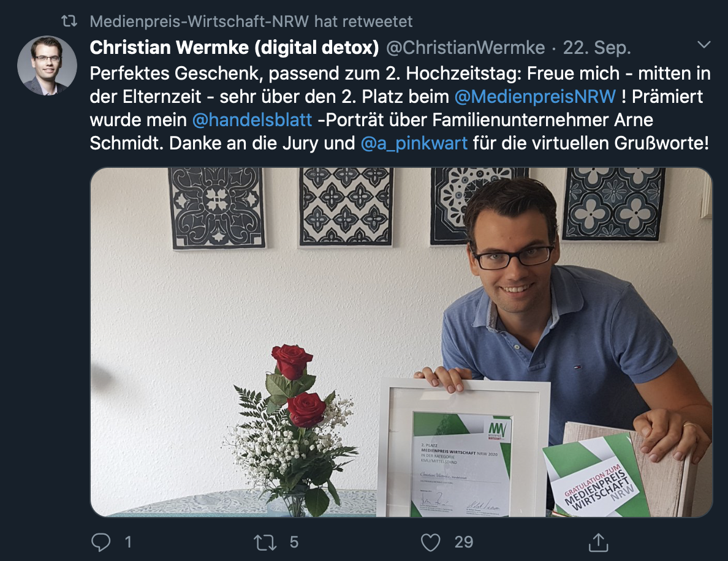Like the tweet with the heart icon
Image resolution: width=728 pixels, height=561 pixels.
pos(430,542)
